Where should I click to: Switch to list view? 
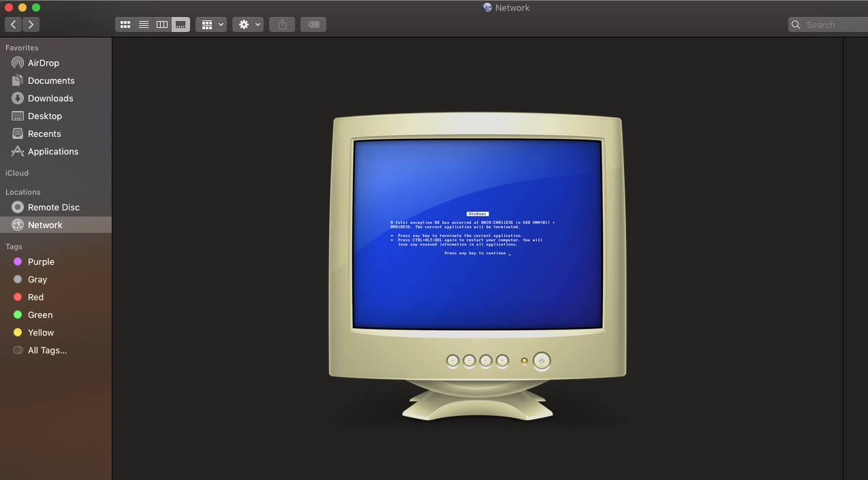point(144,25)
